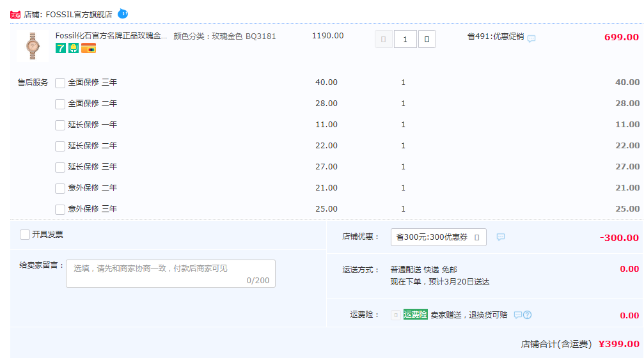Decrease the quantity with the minus button

click(x=384, y=40)
